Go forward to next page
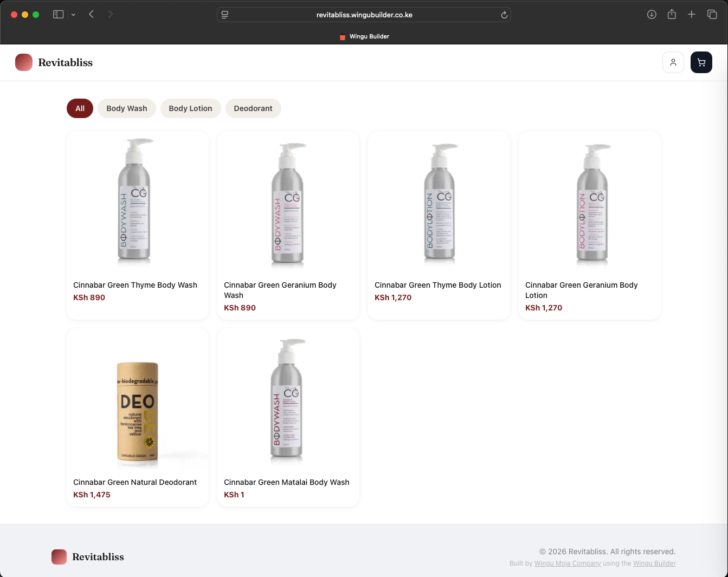This screenshot has height=577, width=728. 111,14
